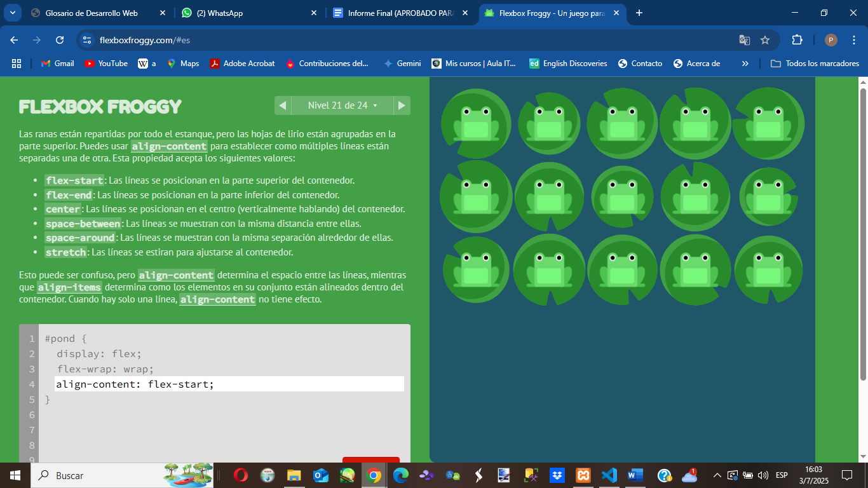Reload the Flexbox Froggy page
This screenshot has height=488, width=868.
click(x=60, y=40)
